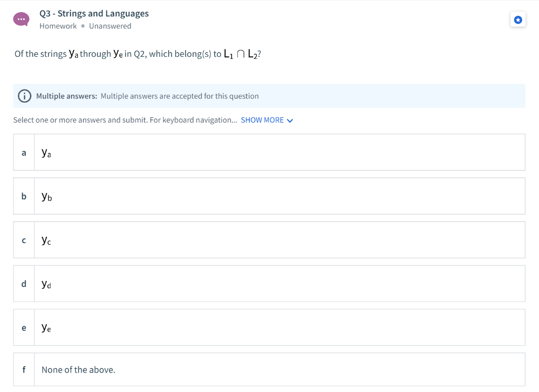The width and height of the screenshot is (539, 392).
Task: Click the letter b answer label
Action: [x=24, y=196]
